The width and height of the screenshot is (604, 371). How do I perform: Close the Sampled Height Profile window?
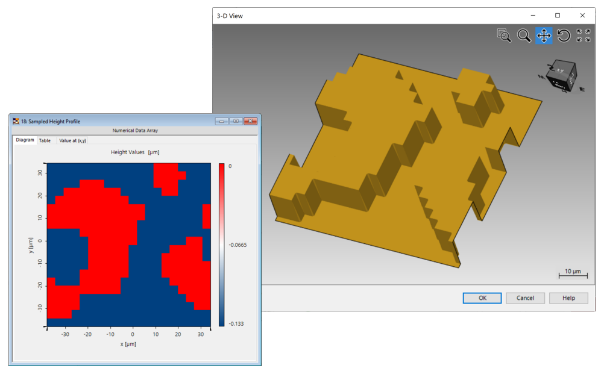250,121
